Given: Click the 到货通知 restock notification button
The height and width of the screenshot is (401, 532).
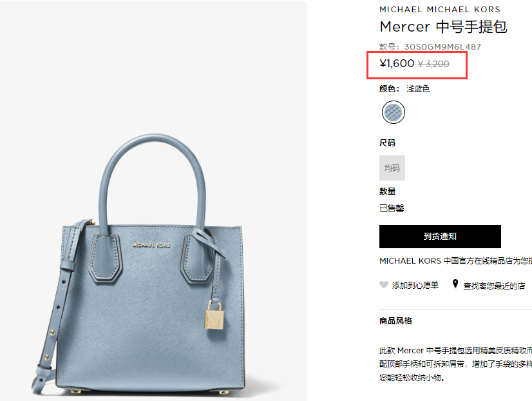Looking at the screenshot, I should coord(440,237).
